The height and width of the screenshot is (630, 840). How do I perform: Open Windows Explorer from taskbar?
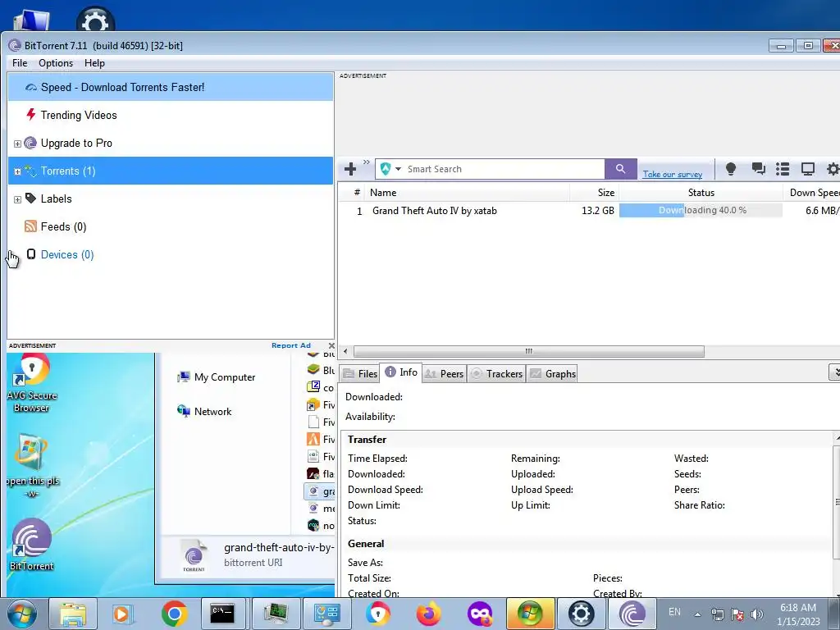(x=73, y=614)
